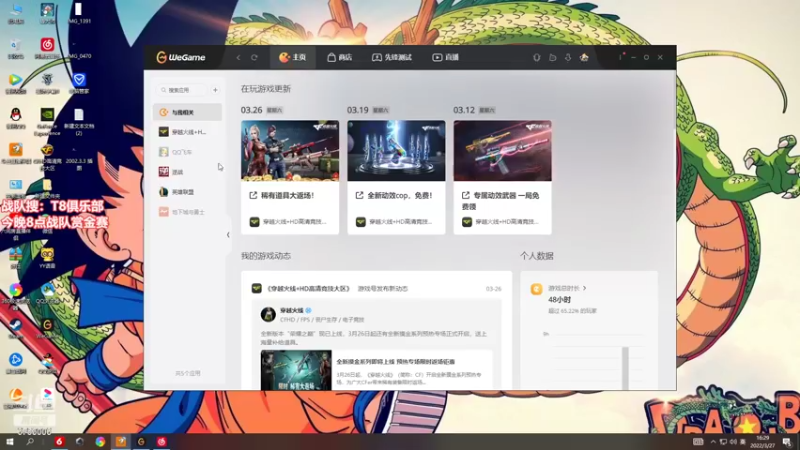This screenshot has height=450, width=800.
Task: Click the taskbar search magnifier
Action: [x=30, y=442]
